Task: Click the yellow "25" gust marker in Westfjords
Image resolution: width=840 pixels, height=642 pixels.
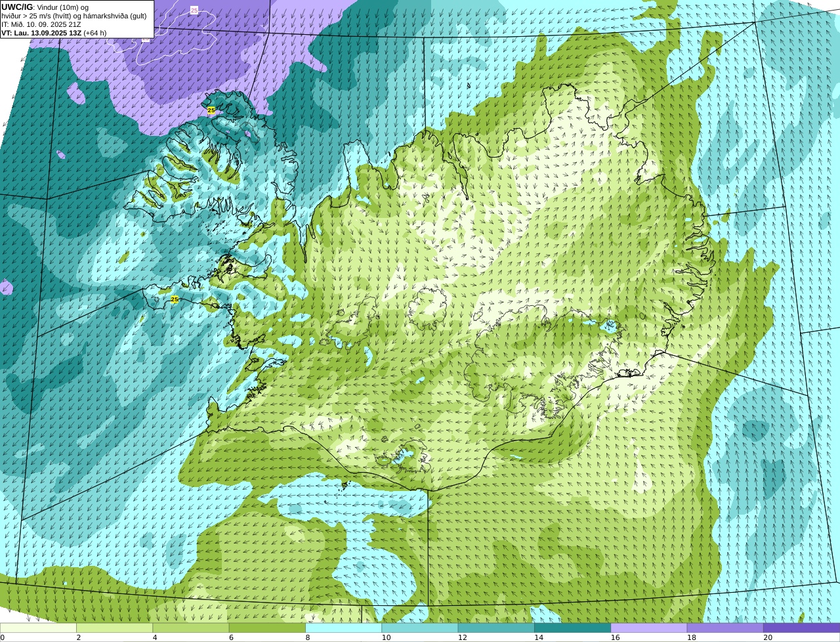Action: [x=211, y=110]
